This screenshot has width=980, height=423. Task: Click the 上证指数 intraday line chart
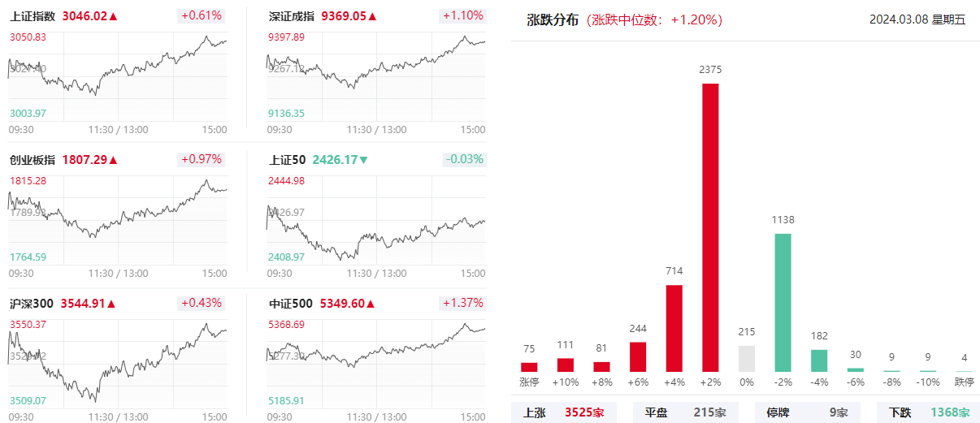coord(118,76)
